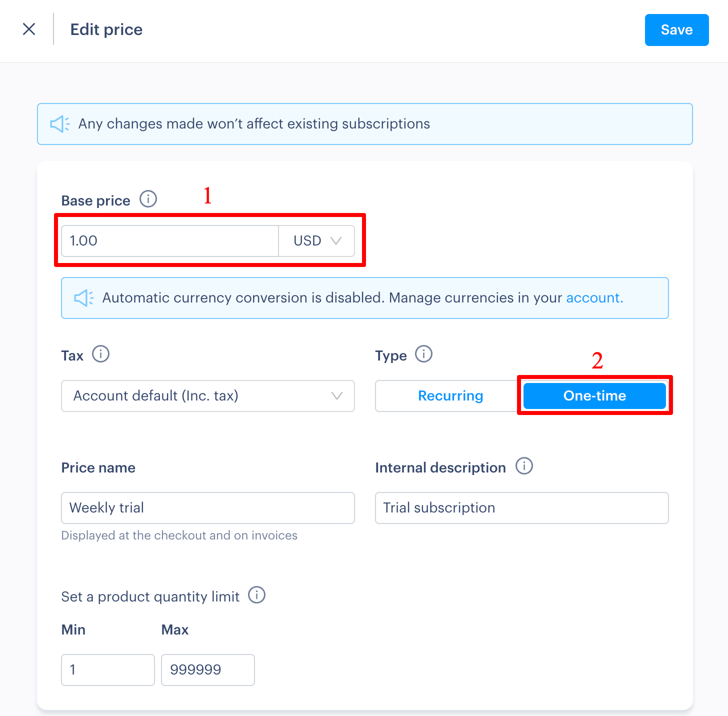Expand the Tax Account default dropdown
Viewport: 728px width, 716px height.
[x=208, y=396]
